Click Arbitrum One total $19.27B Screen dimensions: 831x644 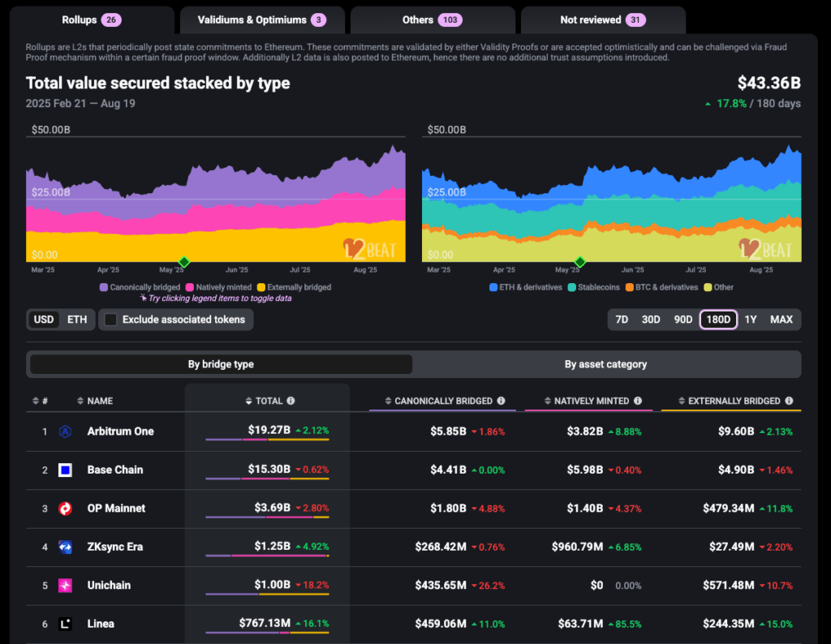point(269,430)
